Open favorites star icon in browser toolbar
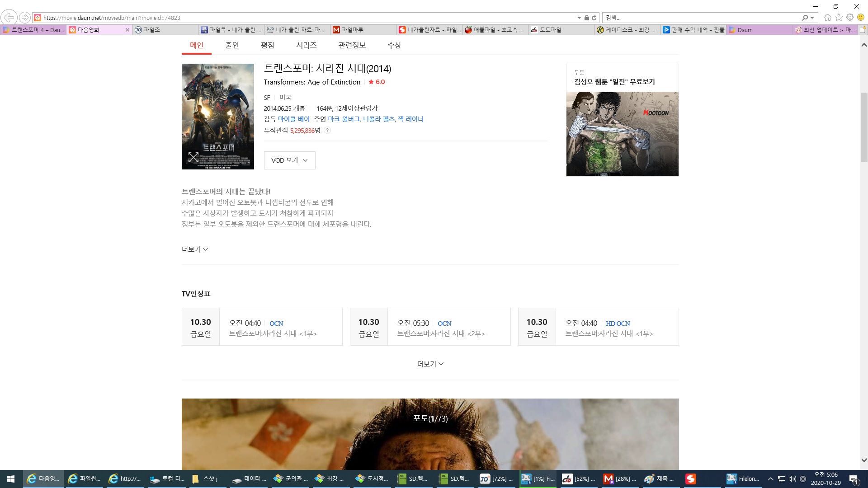This screenshot has height=488, width=868. point(839,17)
